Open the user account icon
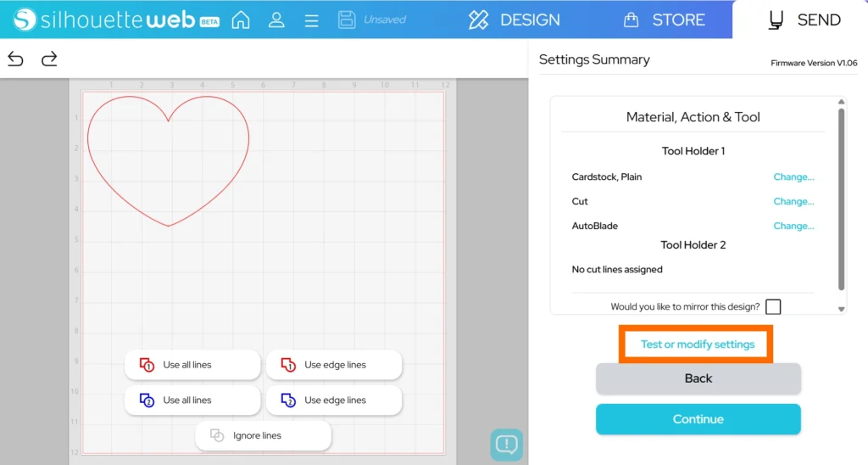868x465 pixels. point(276,20)
